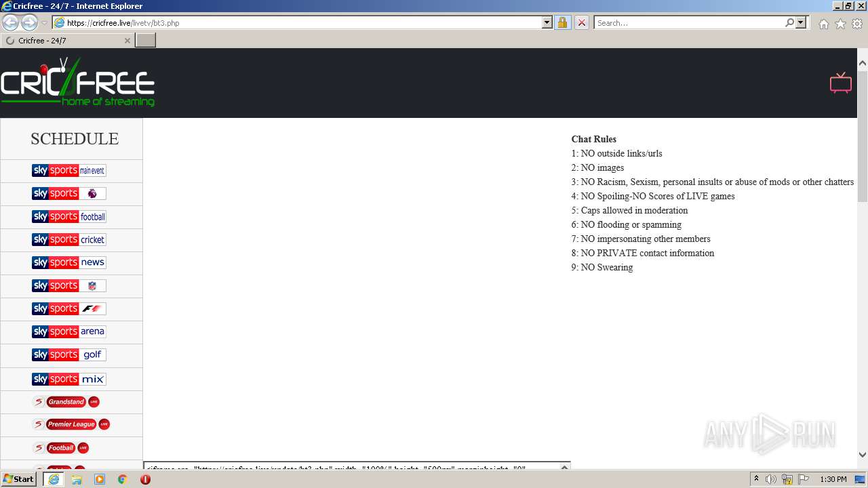Go forward with the browser Forward button
868x488 pixels.
tap(29, 23)
